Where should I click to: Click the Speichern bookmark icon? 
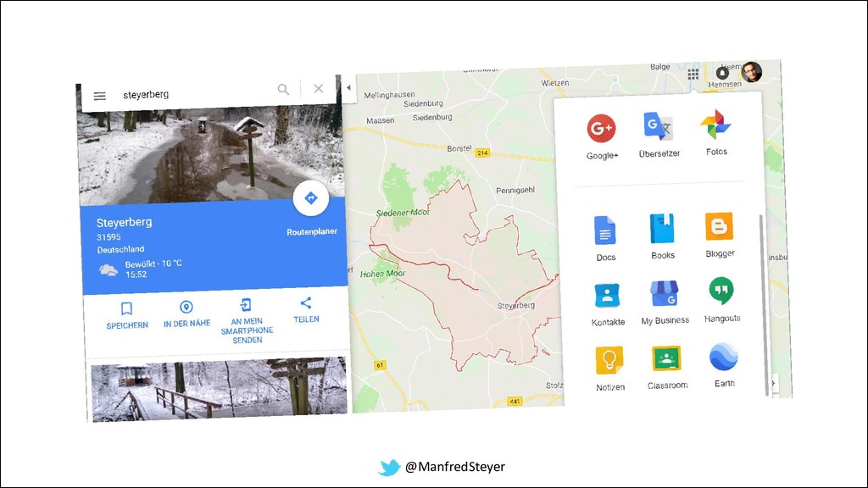127,308
